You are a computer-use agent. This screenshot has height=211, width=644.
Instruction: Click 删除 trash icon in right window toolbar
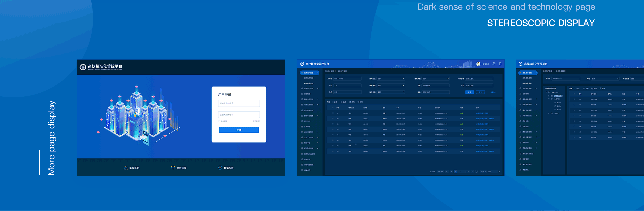coord(600,88)
